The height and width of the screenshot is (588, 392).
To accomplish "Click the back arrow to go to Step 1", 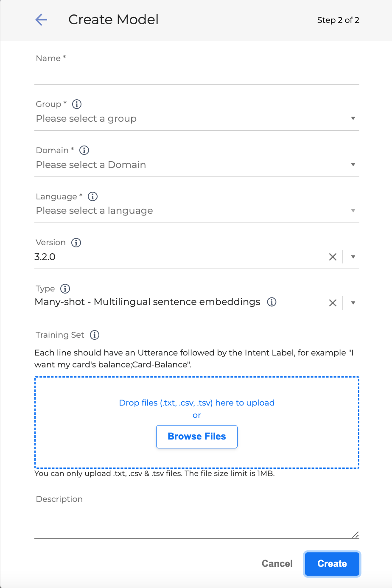I will (x=41, y=20).
